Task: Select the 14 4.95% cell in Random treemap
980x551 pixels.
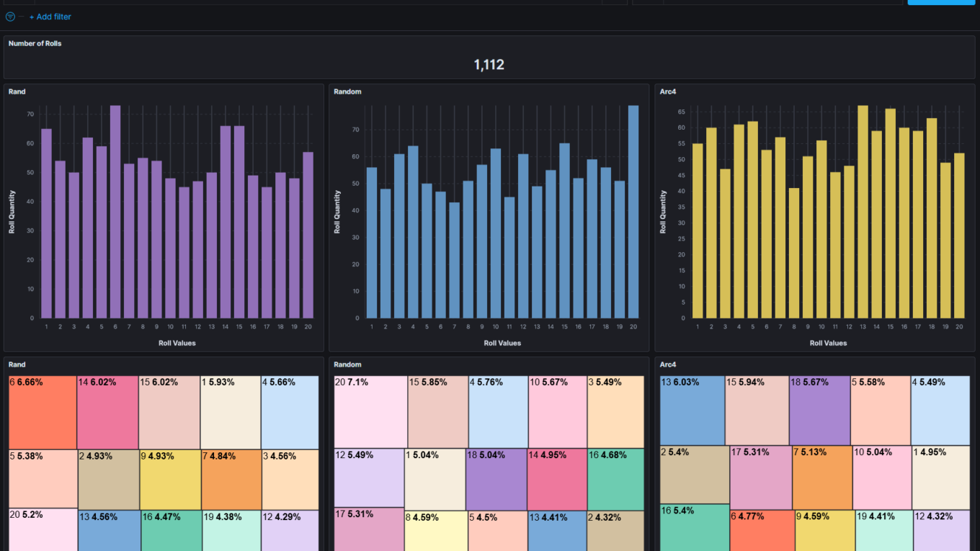Action: click(x=557, y=480)
